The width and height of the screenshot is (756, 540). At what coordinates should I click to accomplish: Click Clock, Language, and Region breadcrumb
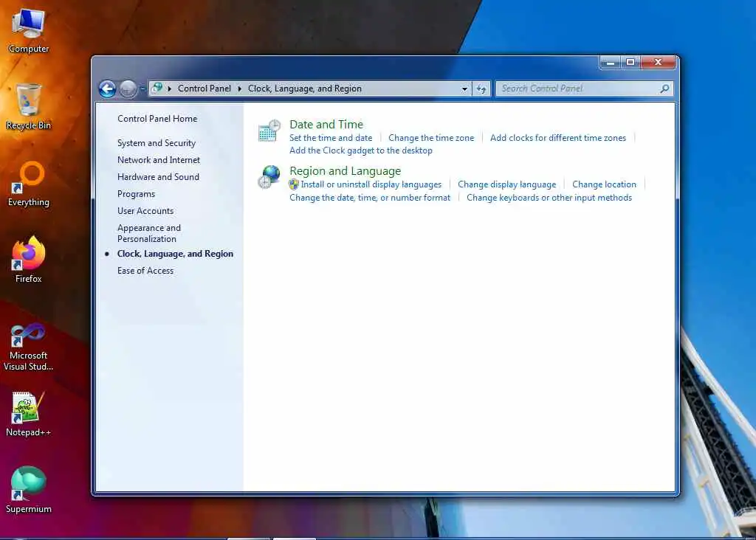click(305, 89)
